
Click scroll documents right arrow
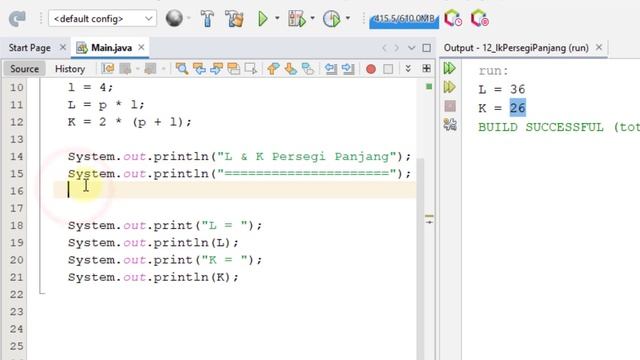[396, 48]
